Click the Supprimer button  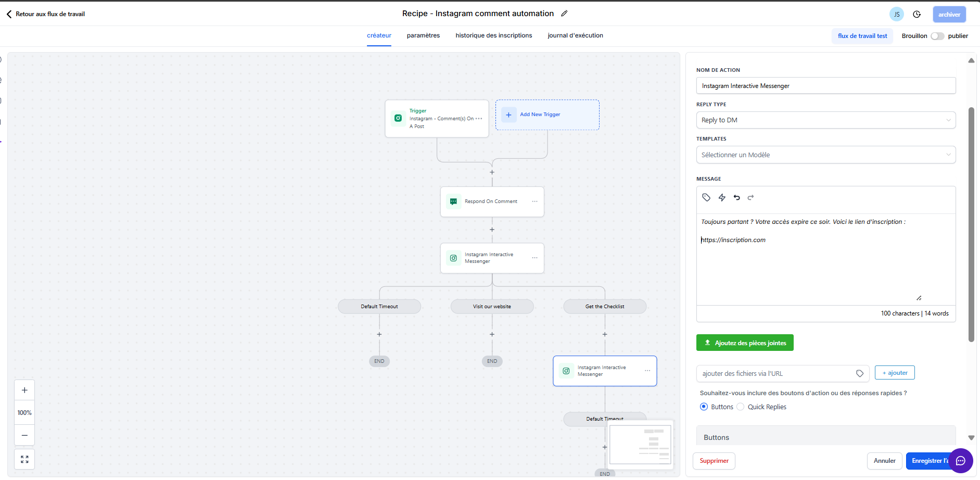pyautogui.click(x=714, y=461)
